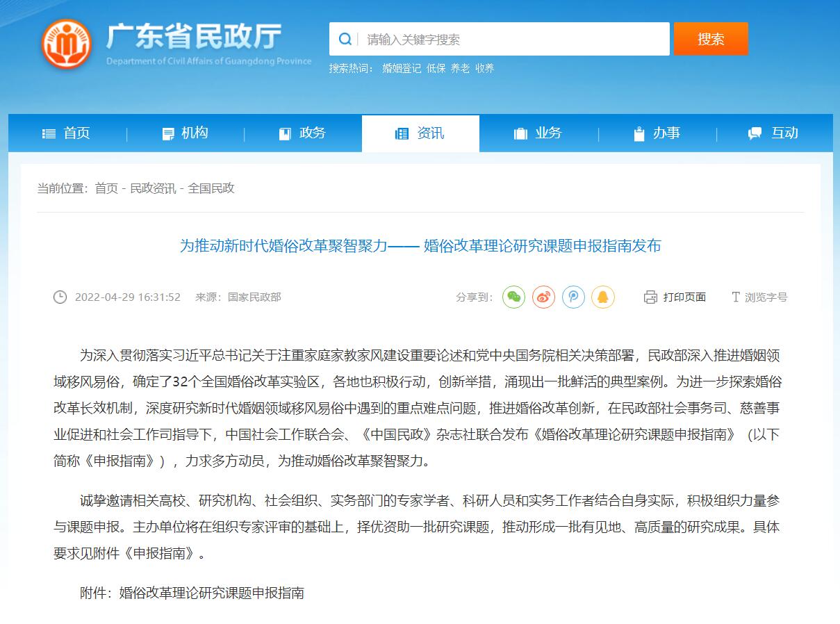Click the blue P share icon
The height and width of the screenshot is (624, 840).
click(x=573, y=297)
